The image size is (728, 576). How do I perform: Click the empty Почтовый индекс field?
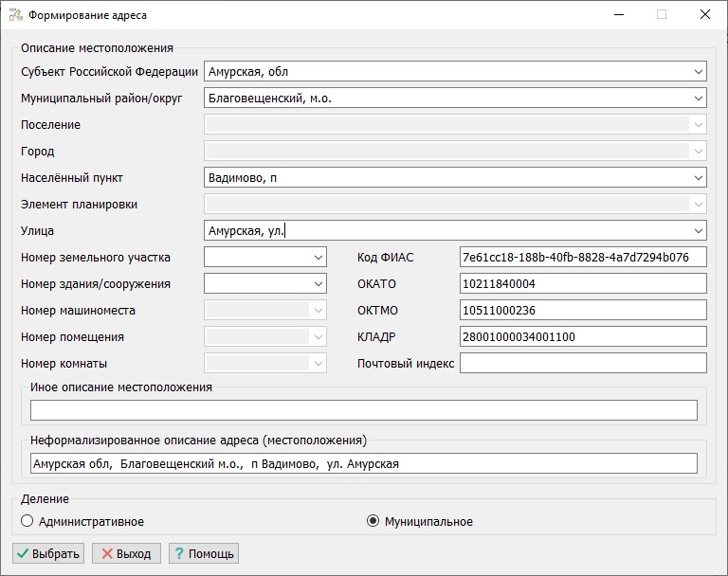582,364
